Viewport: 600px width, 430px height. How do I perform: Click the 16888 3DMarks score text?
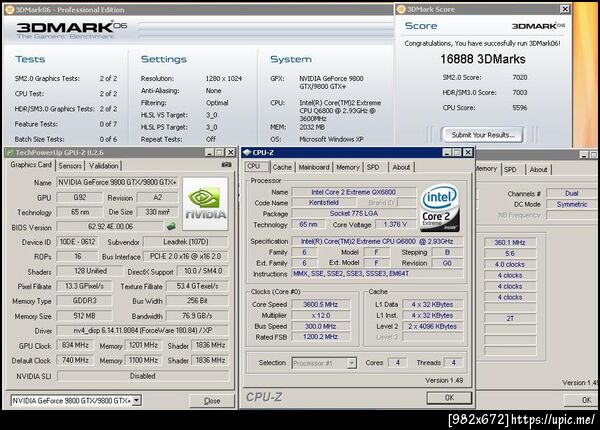pos(483,59)
